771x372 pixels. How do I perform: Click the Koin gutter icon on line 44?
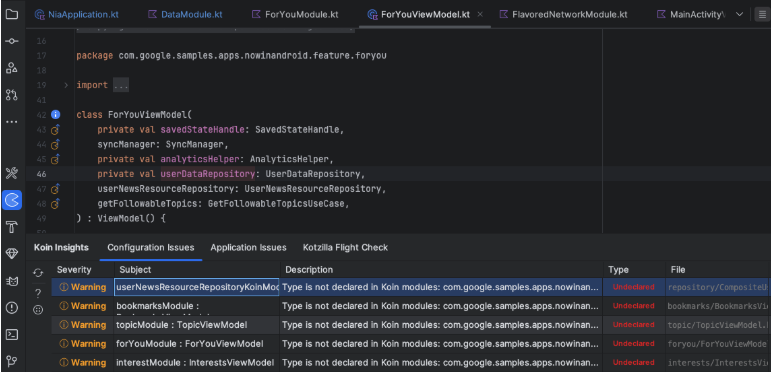point(55,144)
